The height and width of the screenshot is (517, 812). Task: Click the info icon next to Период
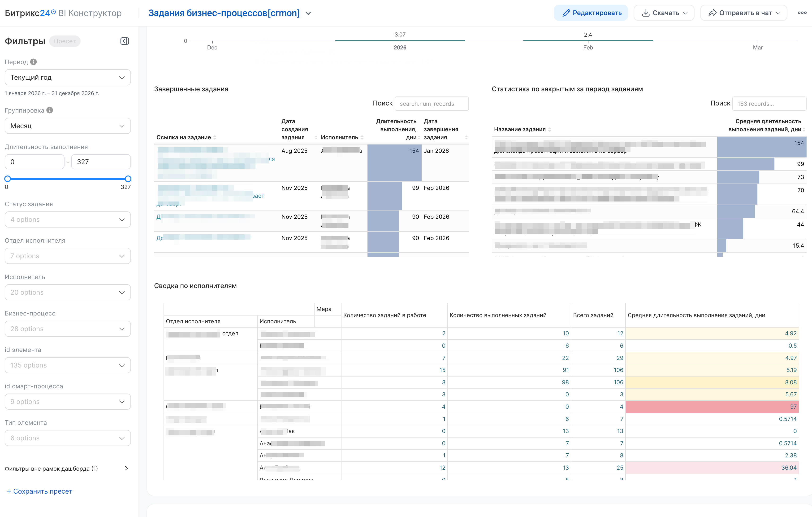tap(33, 62)
